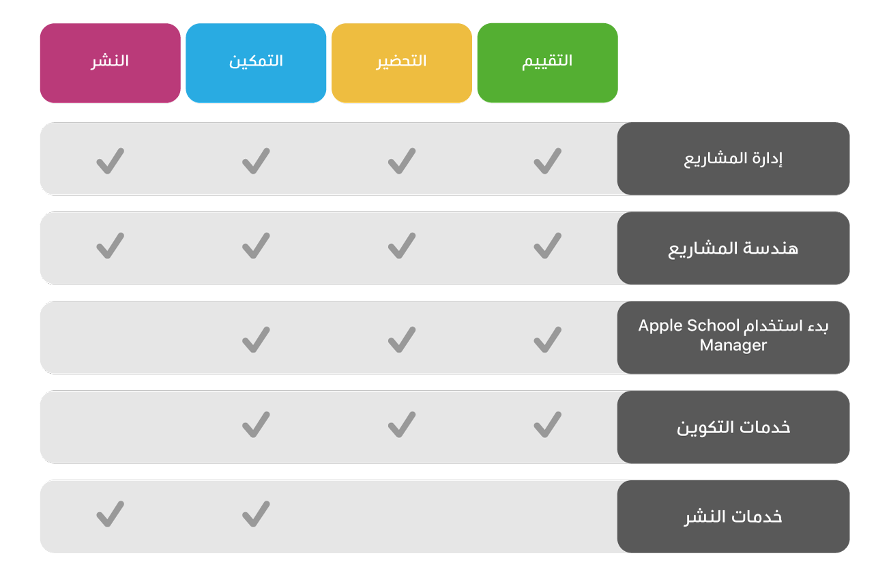The image size is (891, 588).
Task: Click the إدارة المشاريع row label
Action: (733, 159)
